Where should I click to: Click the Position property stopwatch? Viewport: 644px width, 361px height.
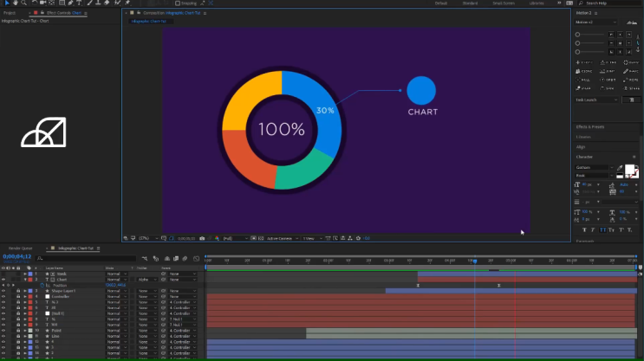pyautogui.click(x=42, y=285)
